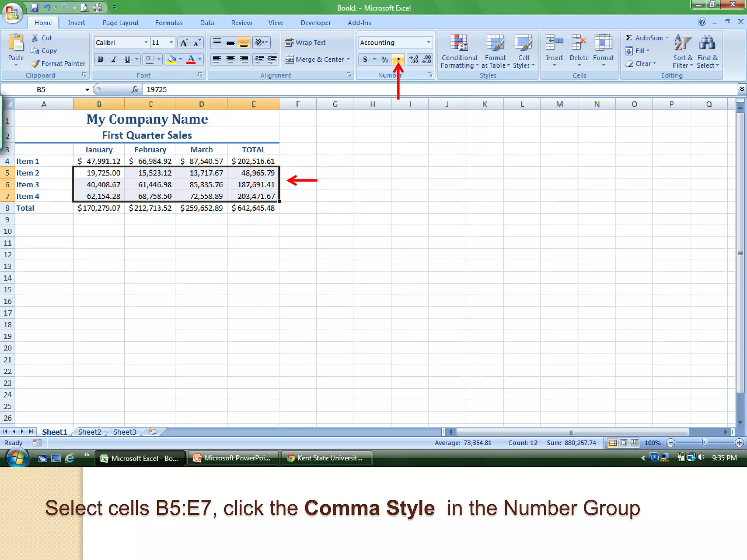Apply the red Font Color swatch

[x=191, y=59]
